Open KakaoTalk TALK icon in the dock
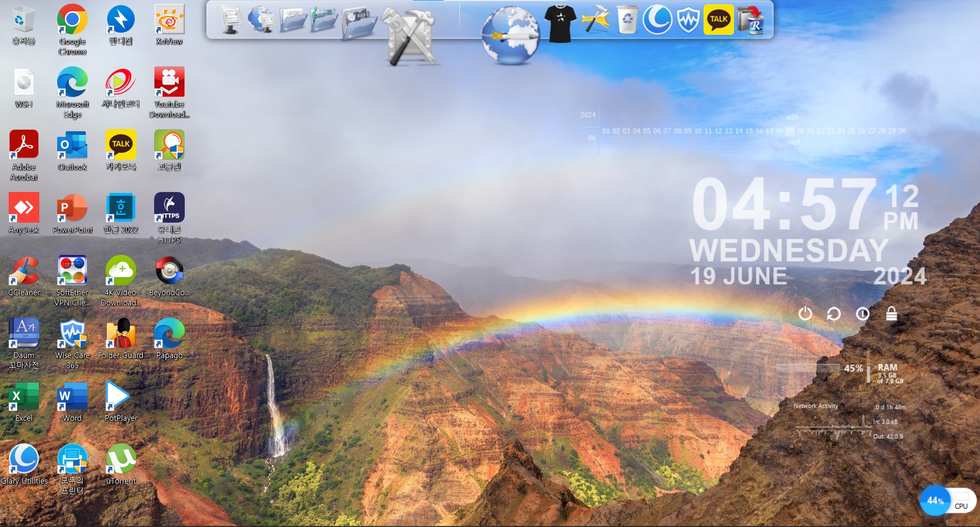The height and width of the screenshot is (527, 980). [x=719, y=19]
